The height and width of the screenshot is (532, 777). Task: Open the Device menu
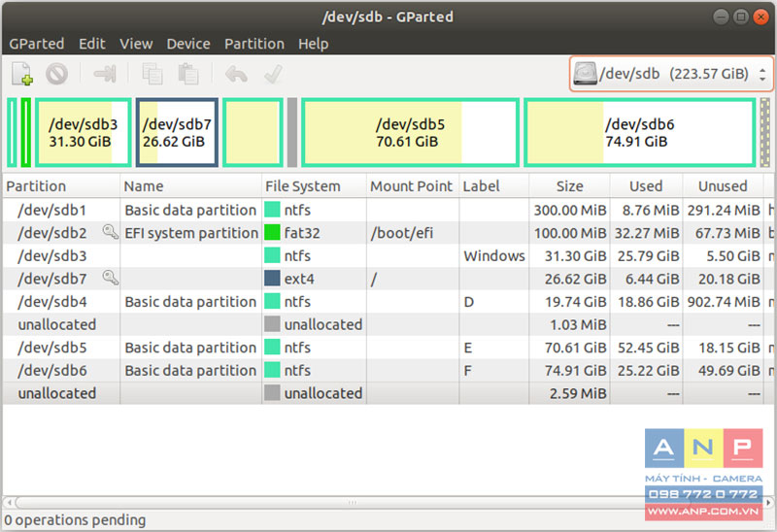[x=188, y=44]
